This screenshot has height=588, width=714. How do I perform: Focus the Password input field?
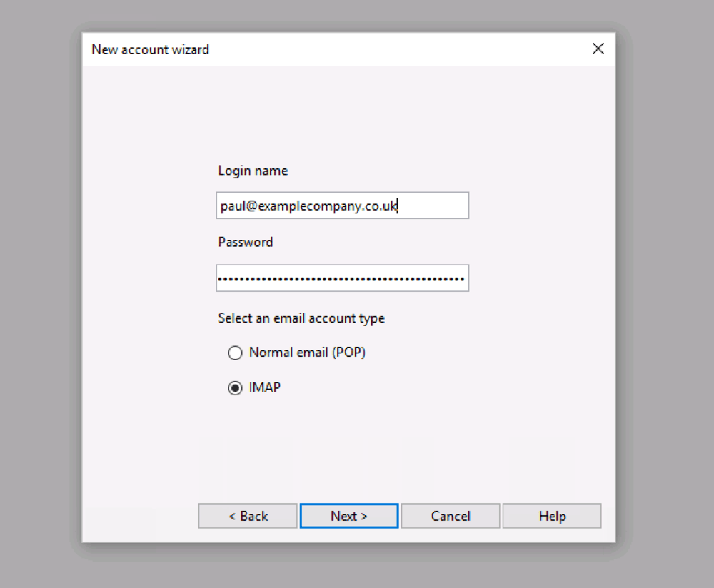[x=343, y=278]
